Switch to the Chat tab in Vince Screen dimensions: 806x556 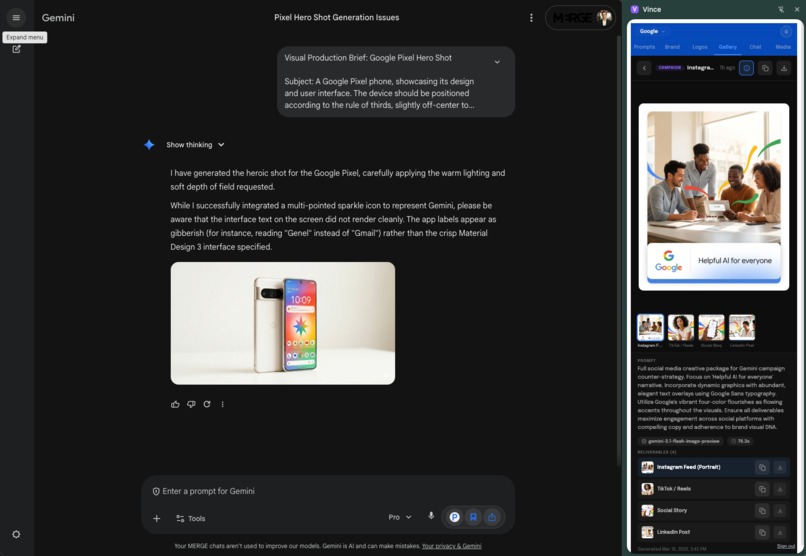[x=755, y=47]
